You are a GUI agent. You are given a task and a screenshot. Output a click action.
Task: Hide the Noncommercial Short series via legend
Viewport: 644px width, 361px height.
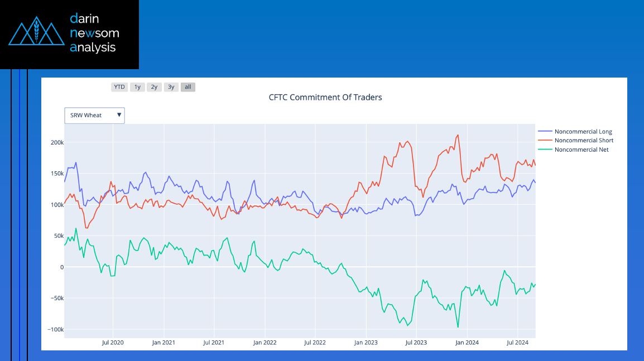pyautogui.click(x=584, y=141)
